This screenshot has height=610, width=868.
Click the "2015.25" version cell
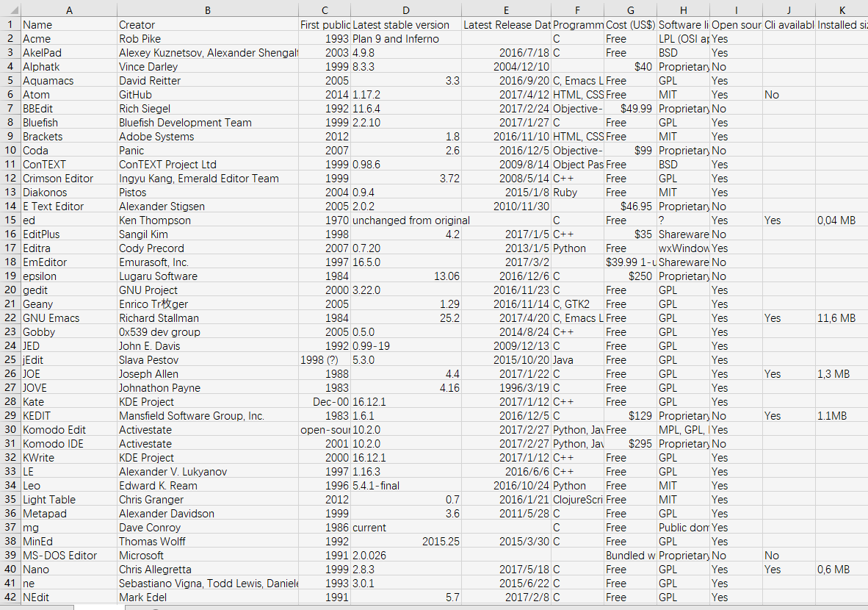(406, 542)
